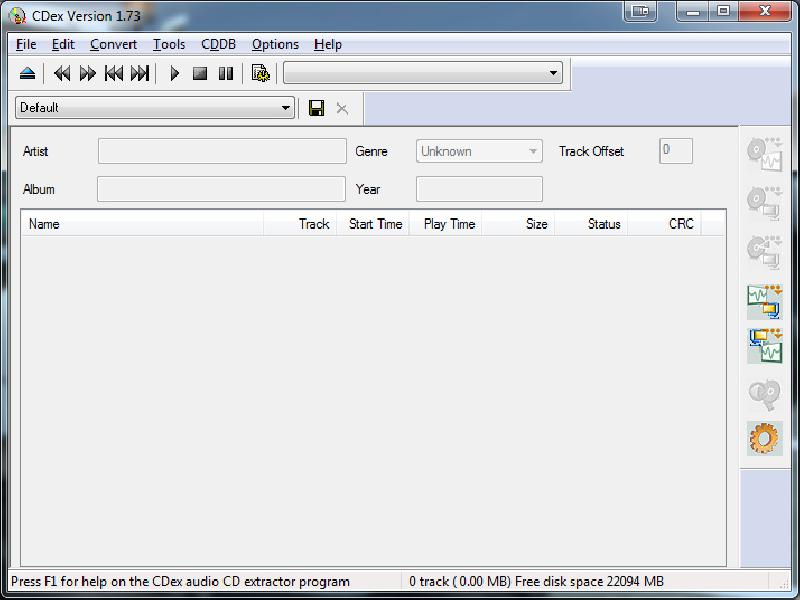The height and width of the screenshot is (600, 800).
Task: Sort by the Name column header
Action: (142, 224)
